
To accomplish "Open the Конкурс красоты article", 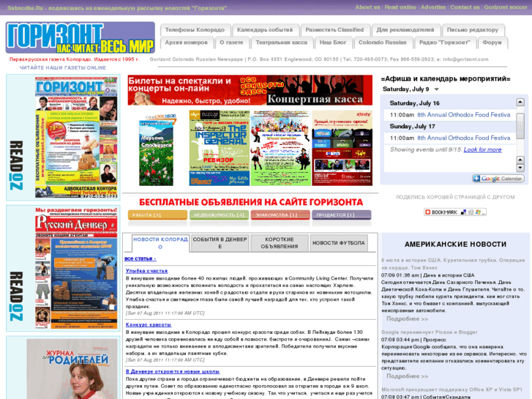I will point(149,324).
